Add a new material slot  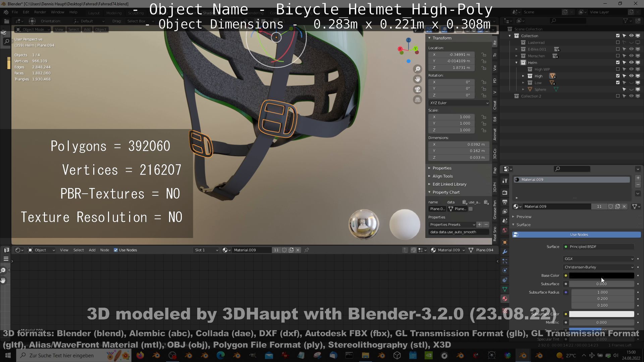pyautogui.click(x=638, y=178)
